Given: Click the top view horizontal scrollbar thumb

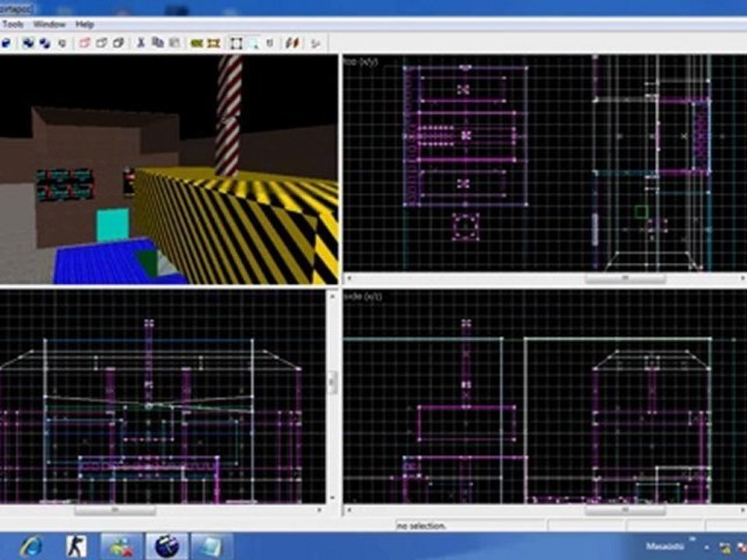Looking at the screenshot, I should click(x=625, y=278).
